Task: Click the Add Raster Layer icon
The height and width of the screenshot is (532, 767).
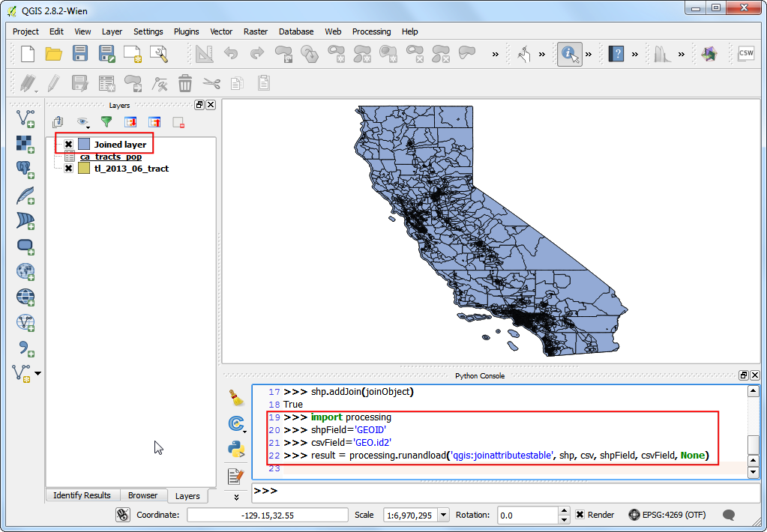Action: (25, 145)
